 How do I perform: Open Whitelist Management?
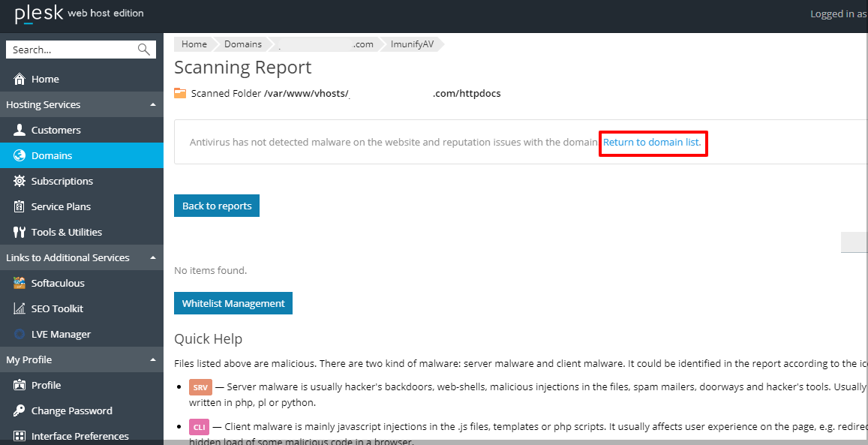[233, 303]
